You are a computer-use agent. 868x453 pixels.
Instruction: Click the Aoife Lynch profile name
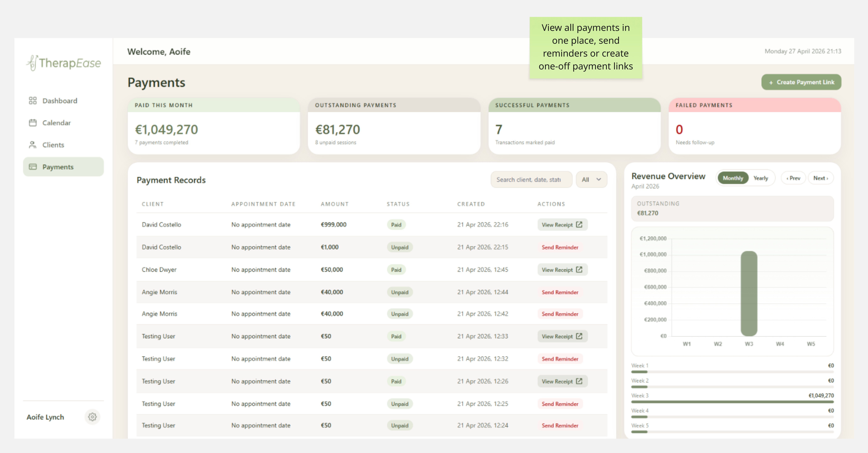tap(45, 417)
